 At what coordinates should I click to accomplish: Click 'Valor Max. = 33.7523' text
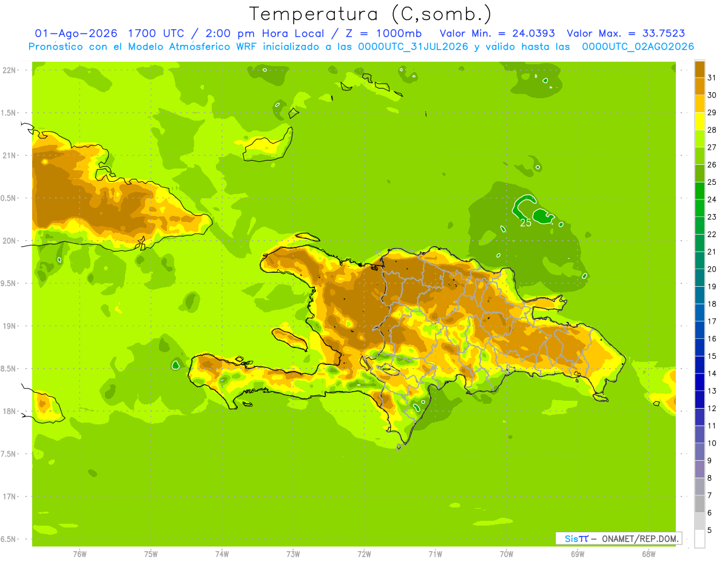(x=625, y=33)
